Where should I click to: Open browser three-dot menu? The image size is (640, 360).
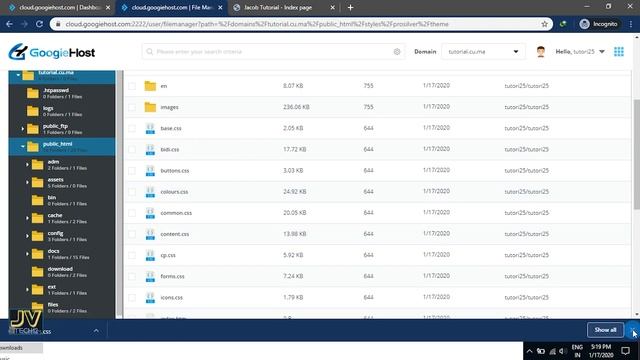point(631,24)
